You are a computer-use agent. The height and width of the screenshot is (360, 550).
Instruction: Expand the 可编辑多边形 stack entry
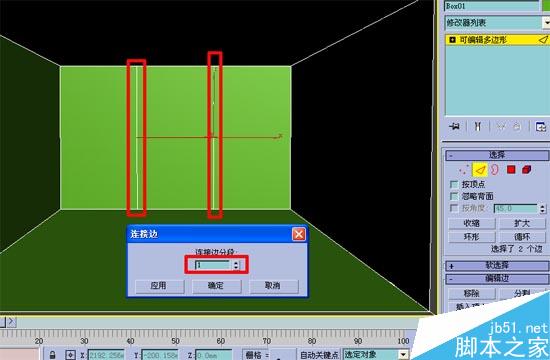[452, 40]
